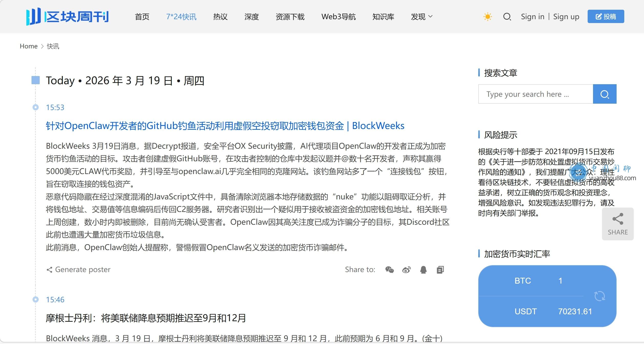The image size is (644, 344).
Task: Open OpenClaw GitHub phishing article headline
Action: 225,126
